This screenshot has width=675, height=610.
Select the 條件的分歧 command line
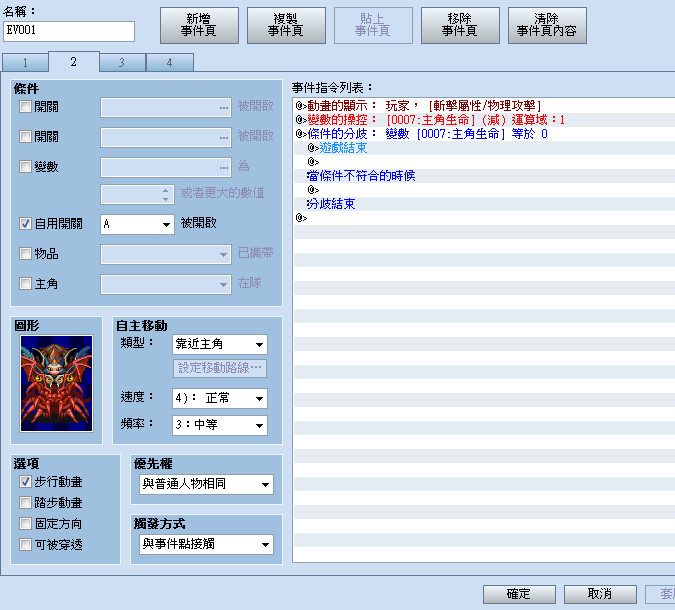(484, 134)
